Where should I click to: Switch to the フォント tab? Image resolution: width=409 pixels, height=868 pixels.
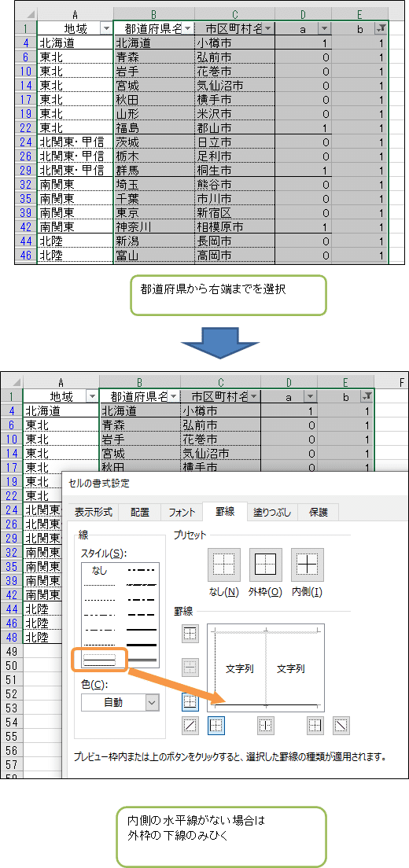pyautogui.click(x=182, y=512)
